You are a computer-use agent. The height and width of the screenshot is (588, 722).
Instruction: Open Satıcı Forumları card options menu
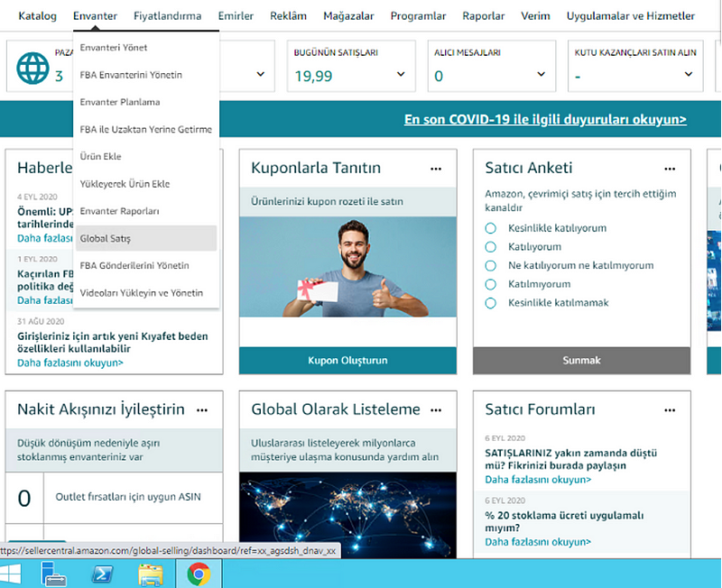[670, 410]
